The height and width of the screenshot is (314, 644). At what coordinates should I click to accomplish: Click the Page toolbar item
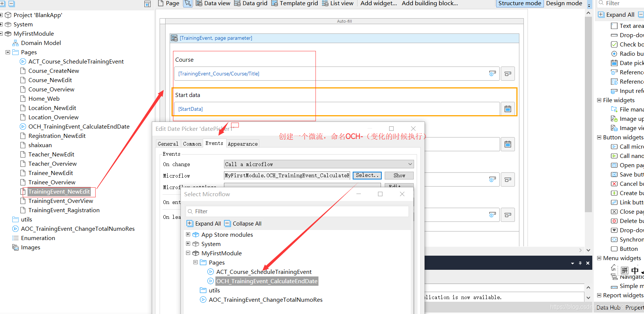(x=169, y=3)
